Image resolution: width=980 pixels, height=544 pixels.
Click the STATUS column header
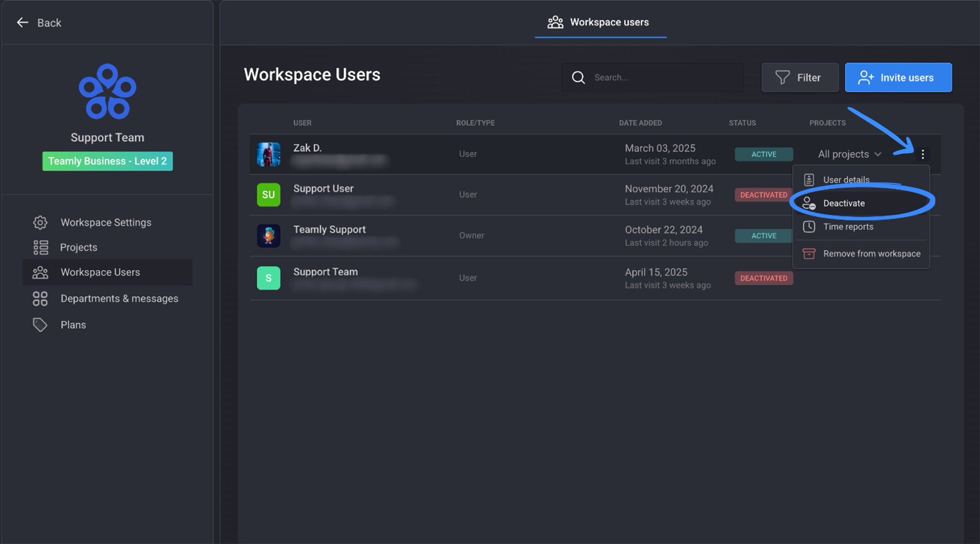click(742, 123)
